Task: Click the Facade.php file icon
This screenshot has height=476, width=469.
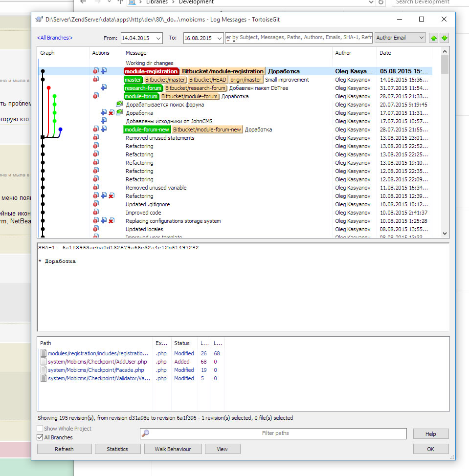Action: pos(44,370)
